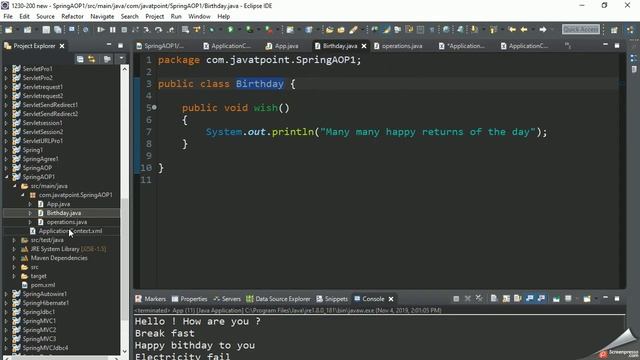Minimize the Project Explorer view
This screenshot has width=640, height=360.
(x=109, y=45)
